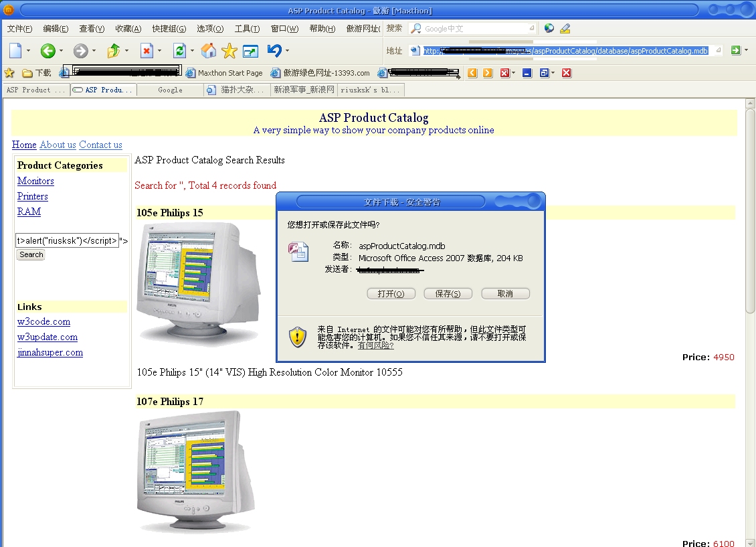Open the 查看(V) menu
Viewport: 756px width, 547px height.
click(x=92, y=29)
